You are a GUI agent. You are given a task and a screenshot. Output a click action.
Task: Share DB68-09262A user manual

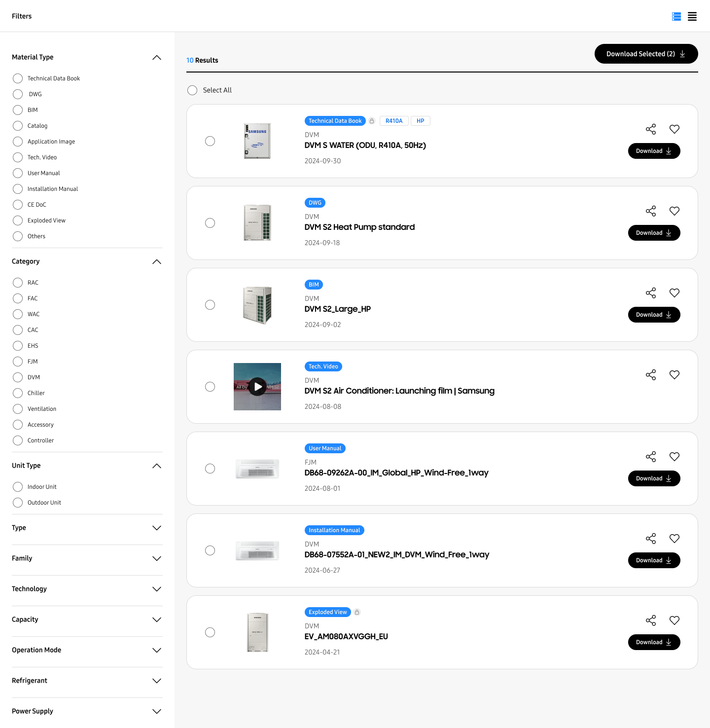pyautogui.click(x=651, y=457)
